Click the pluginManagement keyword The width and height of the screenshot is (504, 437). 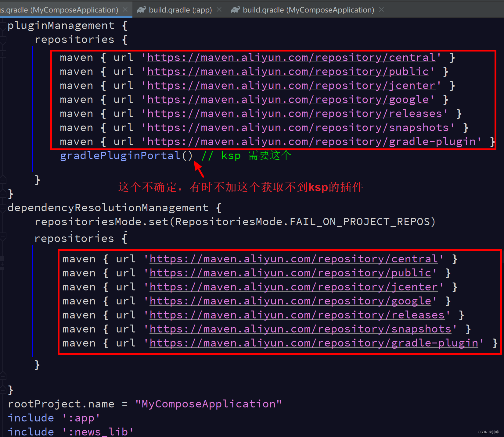(x=61, y=26)
